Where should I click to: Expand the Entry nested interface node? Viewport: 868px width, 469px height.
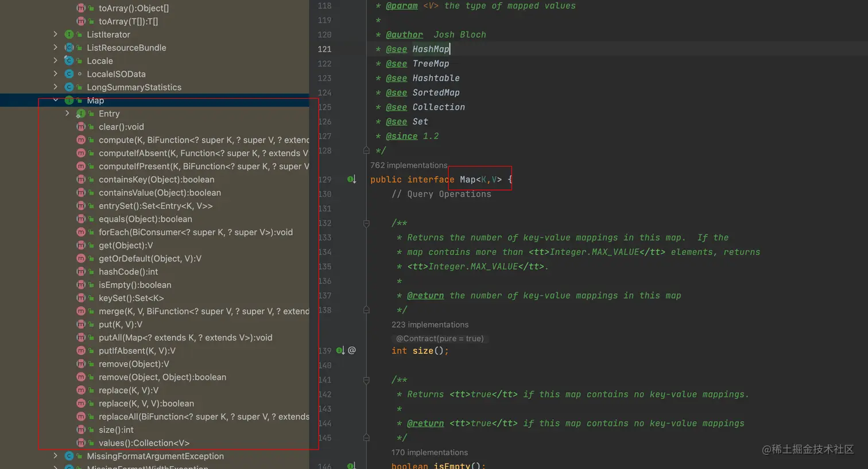tap(68, 114)
